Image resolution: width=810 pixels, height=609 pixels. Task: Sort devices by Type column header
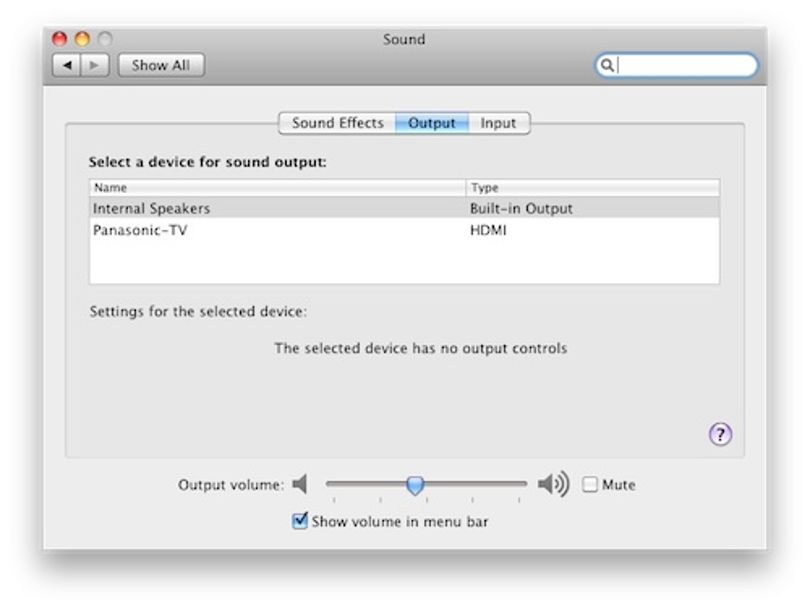593,188
